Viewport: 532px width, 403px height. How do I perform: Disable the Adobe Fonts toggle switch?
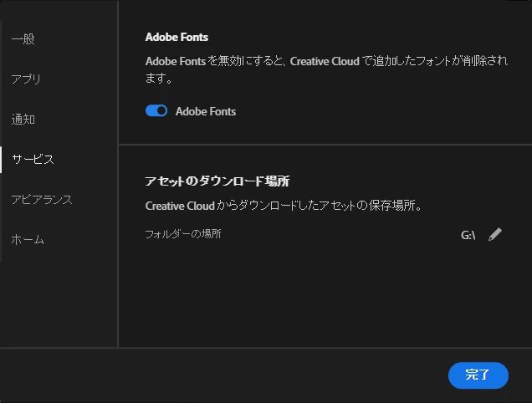point(156,110)
